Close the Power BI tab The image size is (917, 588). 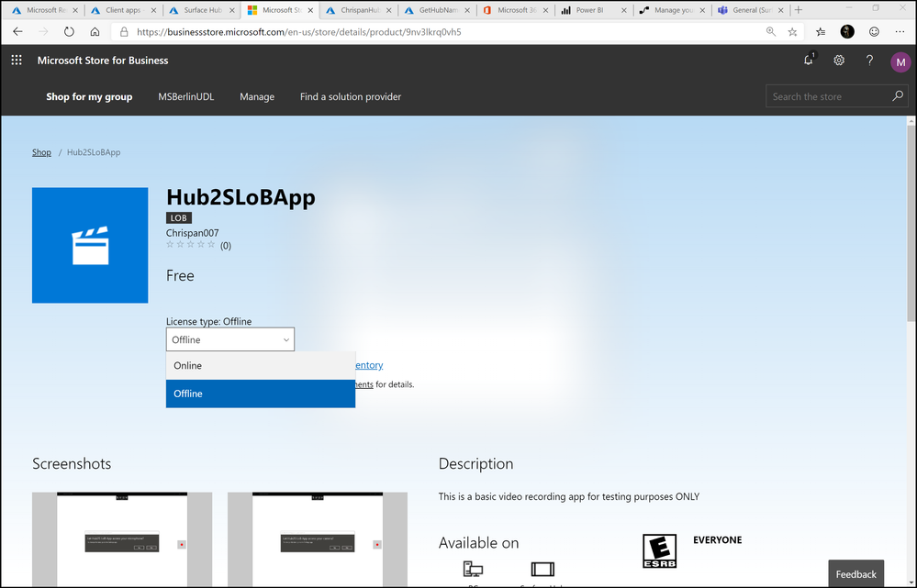click(x=624, y=10)
